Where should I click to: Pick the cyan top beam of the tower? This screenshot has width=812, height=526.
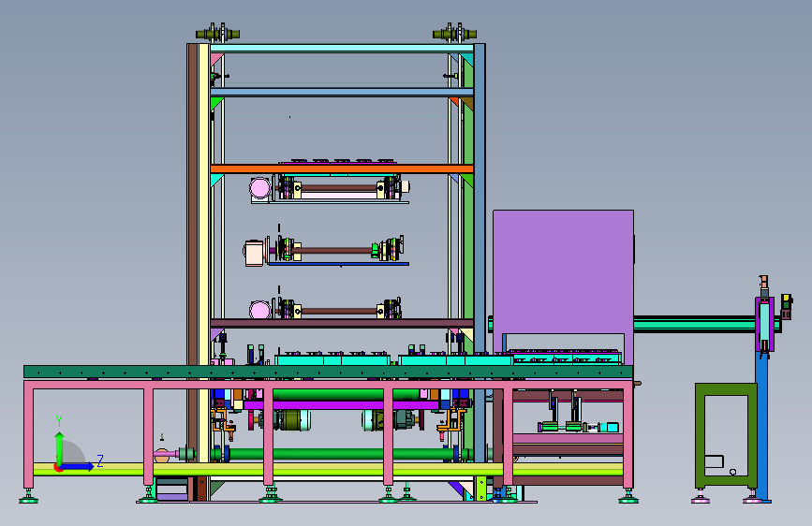tap(342, 48)
